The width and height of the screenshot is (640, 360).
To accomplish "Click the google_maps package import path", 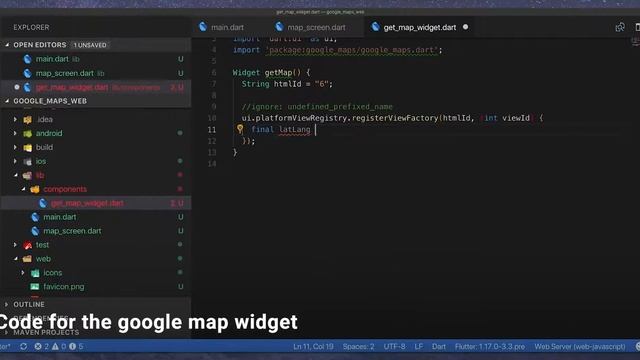I will click(x=351, y=50).
